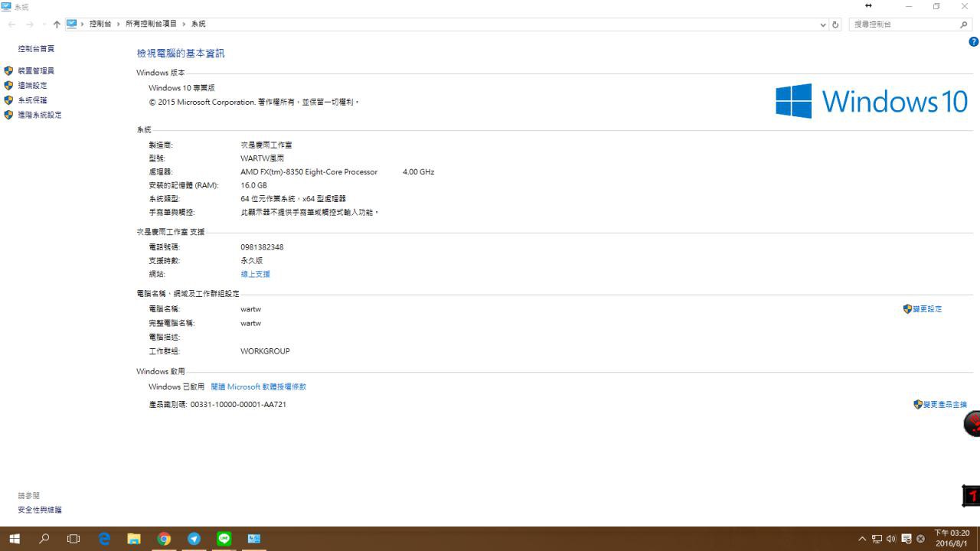980x551 pixels.
Task: Open Task View on the taskbar
Action: click(x=73, y=539)
